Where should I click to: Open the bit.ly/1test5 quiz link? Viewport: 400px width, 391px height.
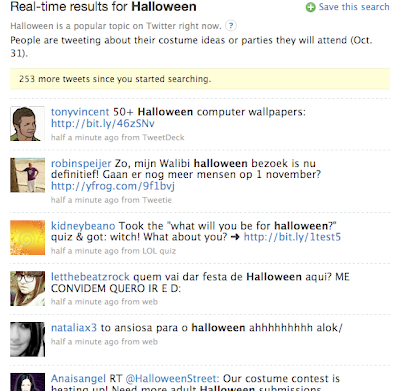[x=292, y=237]
